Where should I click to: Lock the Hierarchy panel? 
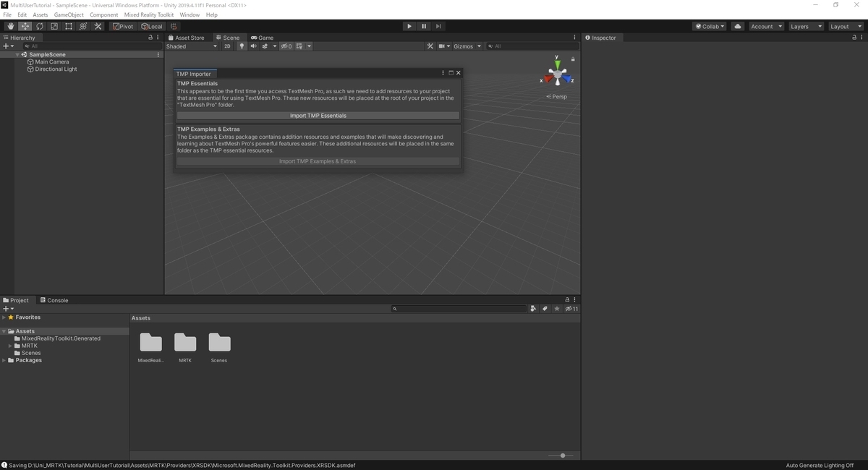click(x=150, y=38)
